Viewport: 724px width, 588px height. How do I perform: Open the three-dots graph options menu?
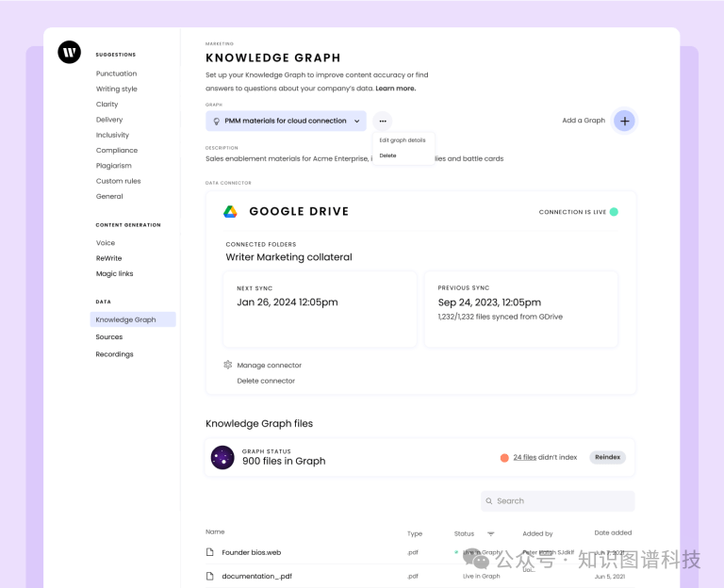383,121
